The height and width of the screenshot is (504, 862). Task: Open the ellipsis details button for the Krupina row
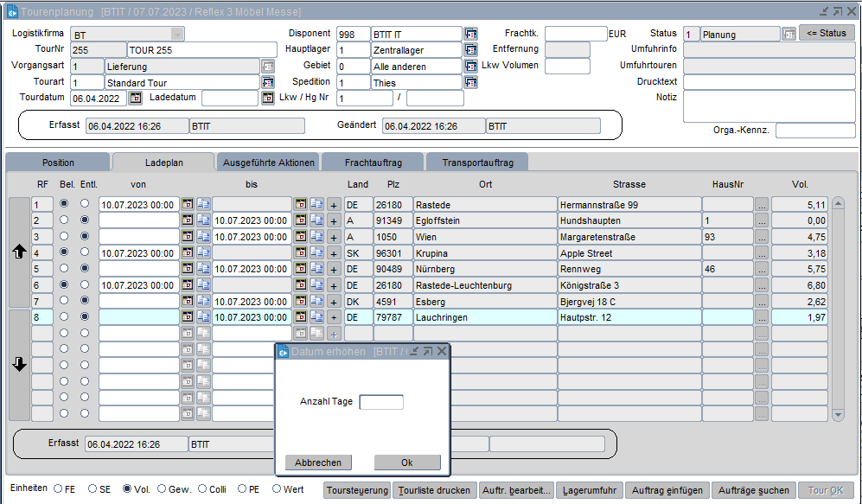click(x=761, y=253)
